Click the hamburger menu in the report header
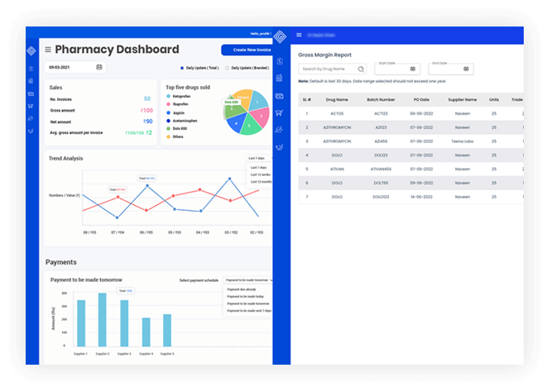Image resolution: width=556 pixels, height=392 pixels. (x=299, y=35)
